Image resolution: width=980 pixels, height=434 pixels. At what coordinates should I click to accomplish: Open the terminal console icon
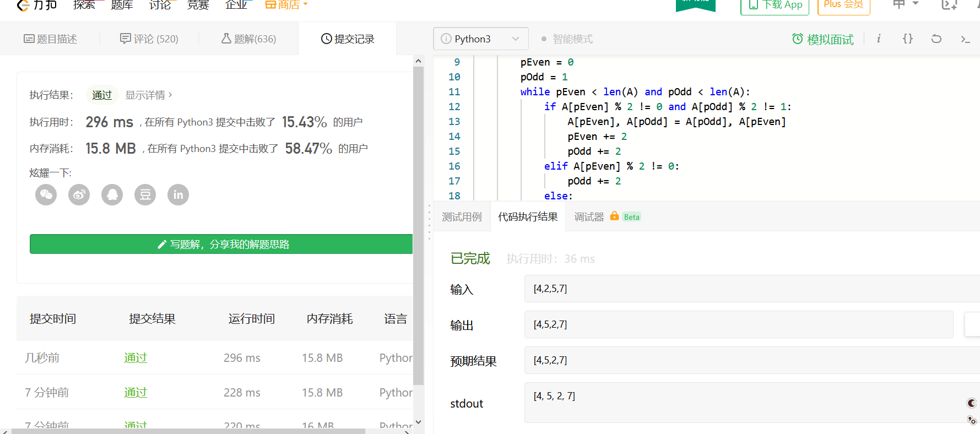pos(965,39)
